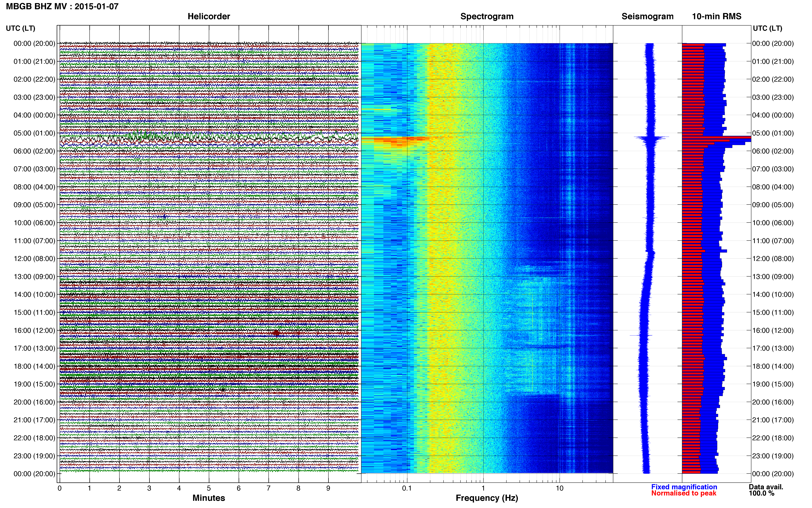The height and width of the screenshot is (508, 812).
Task: Click the right '18:00 (14:00)' time label
Action: (773, 366)
